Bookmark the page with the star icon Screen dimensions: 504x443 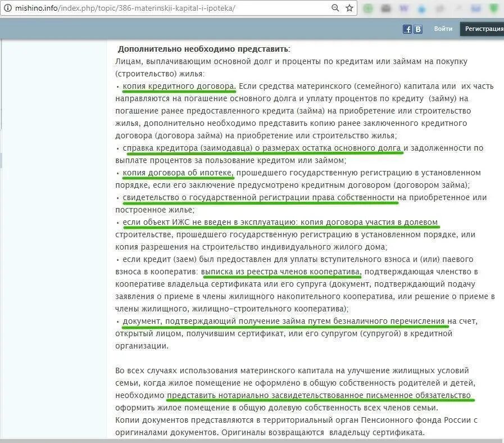(x=349, y=8)
